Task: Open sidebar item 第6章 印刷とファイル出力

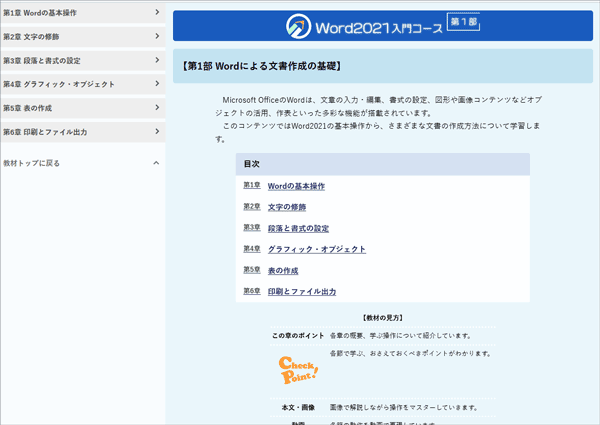Action: 83,132
